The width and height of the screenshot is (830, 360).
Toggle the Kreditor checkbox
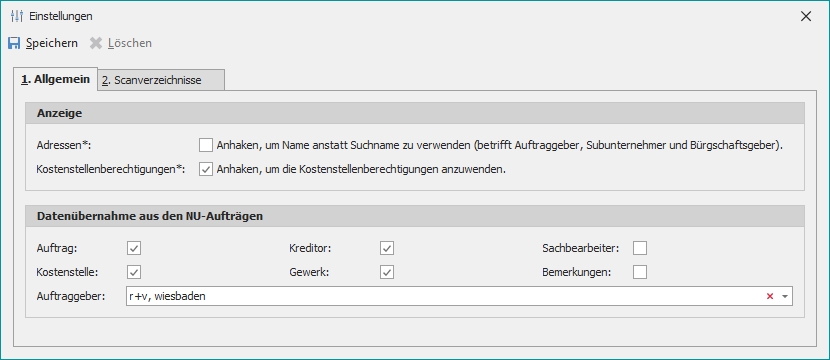click(x=387, y=248)
